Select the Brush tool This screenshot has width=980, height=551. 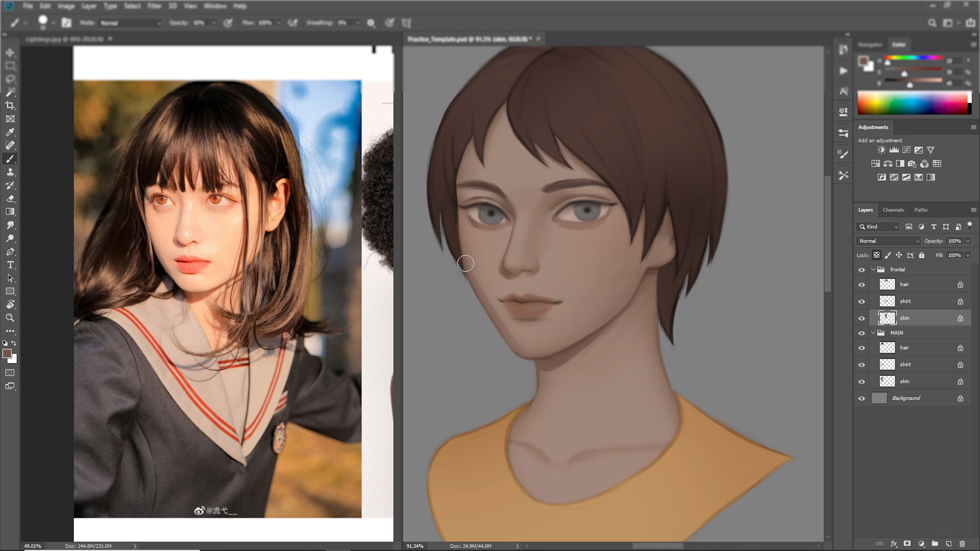(10, 159)
